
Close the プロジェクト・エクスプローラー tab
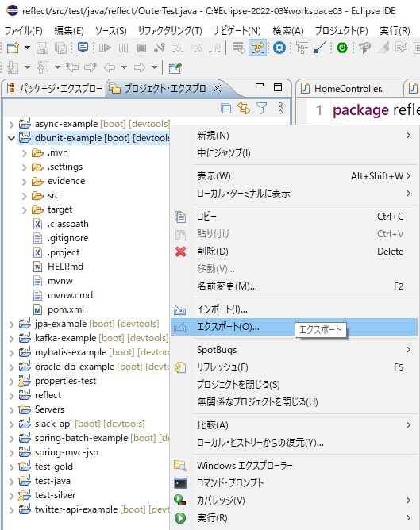[x=218, y=89]
